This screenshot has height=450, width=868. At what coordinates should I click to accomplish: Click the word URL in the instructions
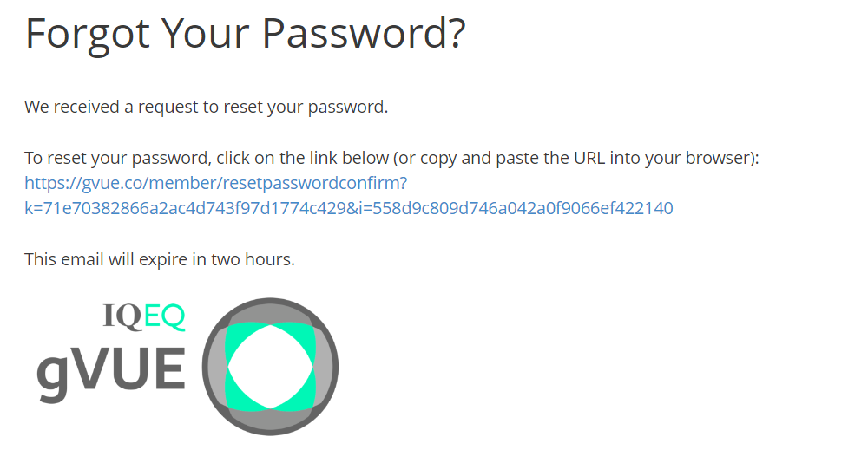[x=589, y=158]
